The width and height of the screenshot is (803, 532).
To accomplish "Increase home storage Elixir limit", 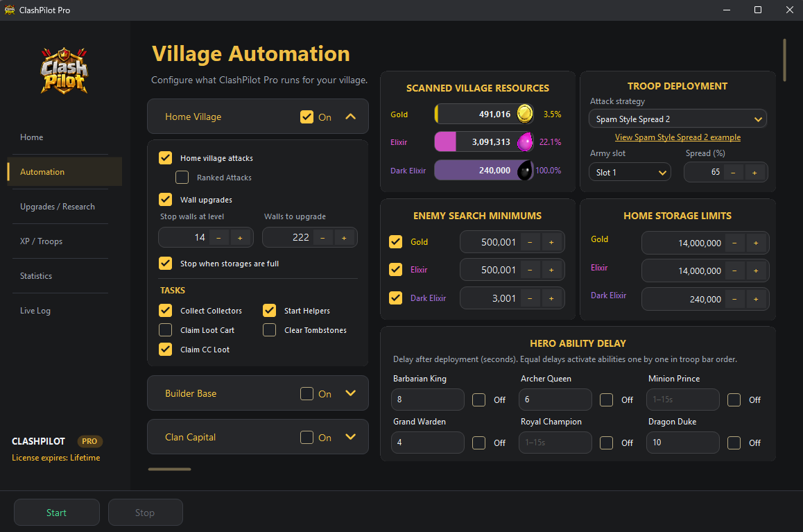I will point(756,271).
